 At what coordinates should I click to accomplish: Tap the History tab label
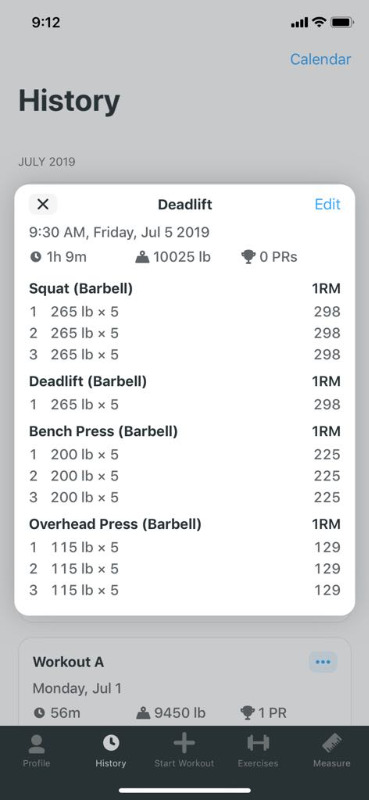pyautogui.click(x=111, y=764)
